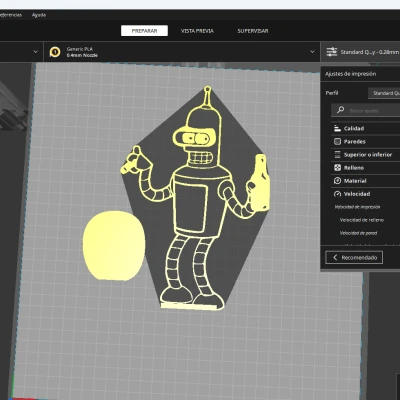Collapse the Velocidad settings category

pos(366,194)
